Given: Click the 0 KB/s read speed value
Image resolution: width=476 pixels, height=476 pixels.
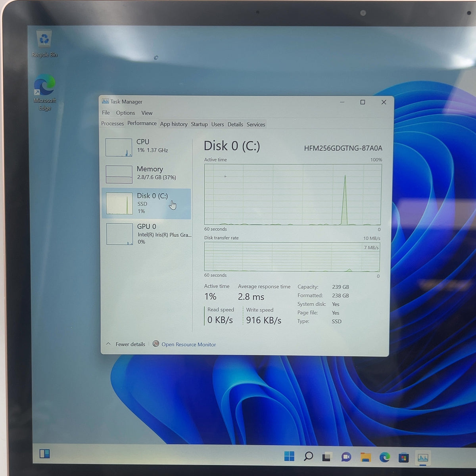Looking at the screenshot, I should (x=220, y=320).
